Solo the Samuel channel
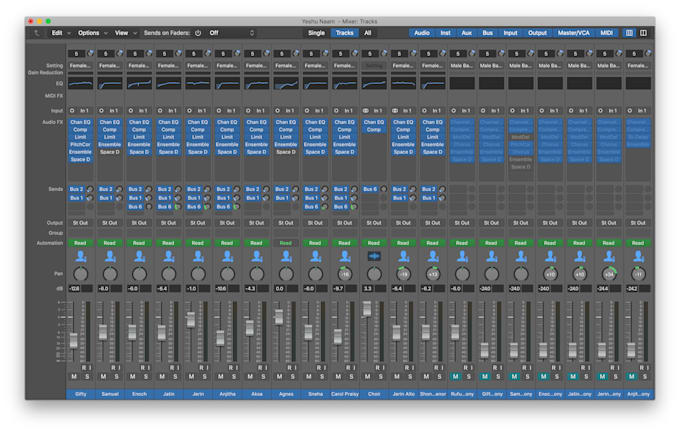 pyautogui.click(x=116, y=377)
